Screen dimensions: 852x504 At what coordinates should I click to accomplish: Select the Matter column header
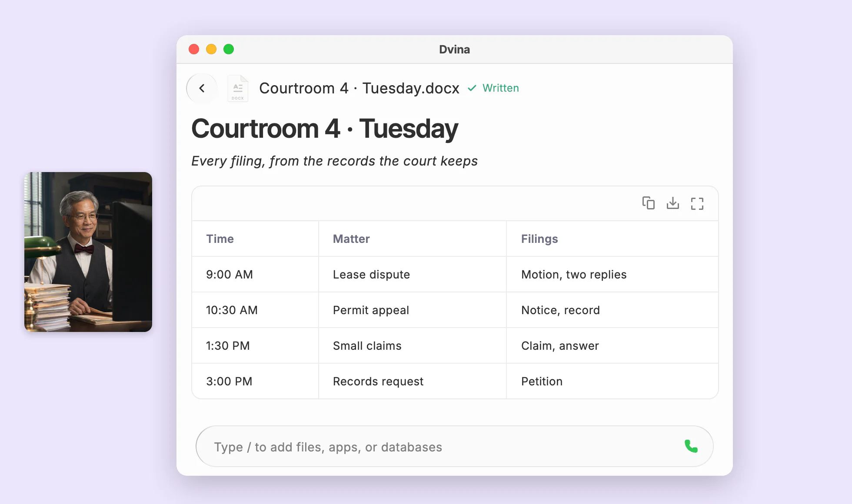[413, 239]
